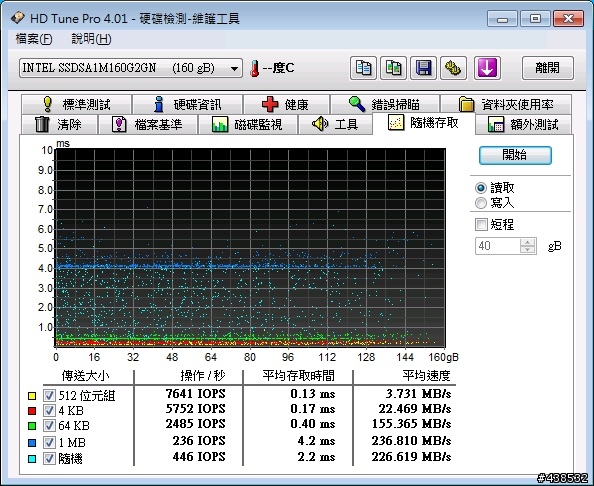Click the red cross icon on 健康 tab
The height and width of the screenshot is (486, 594).
[270, 104]
